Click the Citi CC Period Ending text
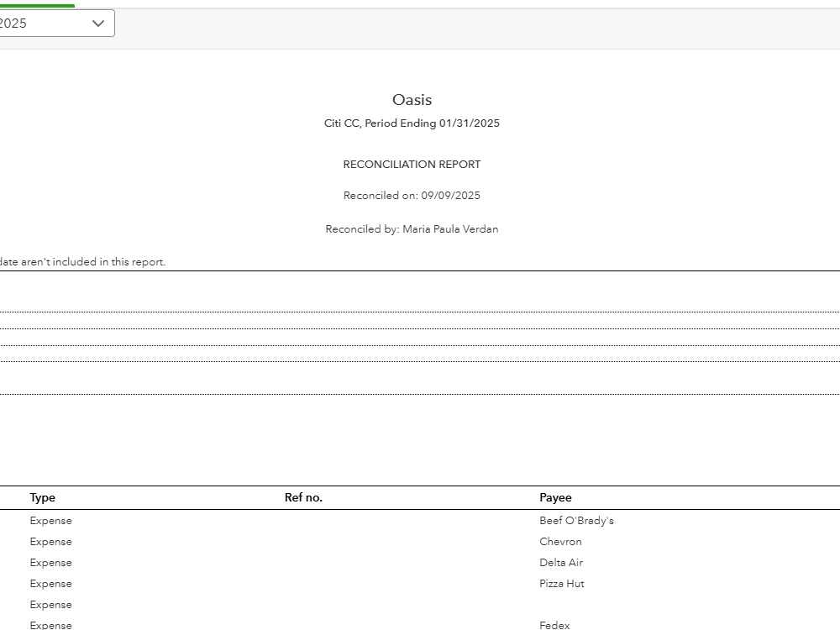 [412, 123]
